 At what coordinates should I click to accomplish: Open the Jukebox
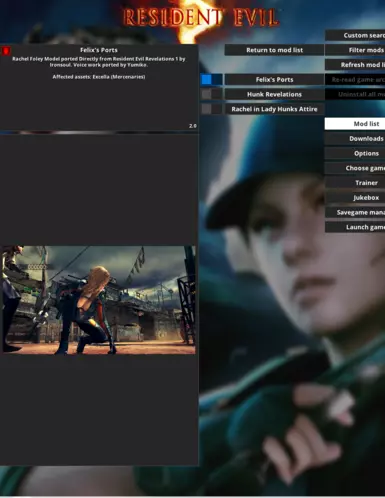(355, 197)
